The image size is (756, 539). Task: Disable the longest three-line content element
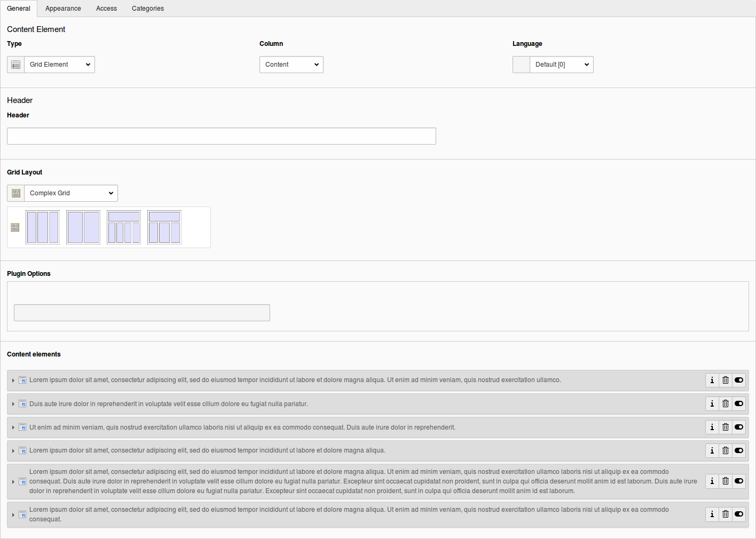tap(739, 481)
